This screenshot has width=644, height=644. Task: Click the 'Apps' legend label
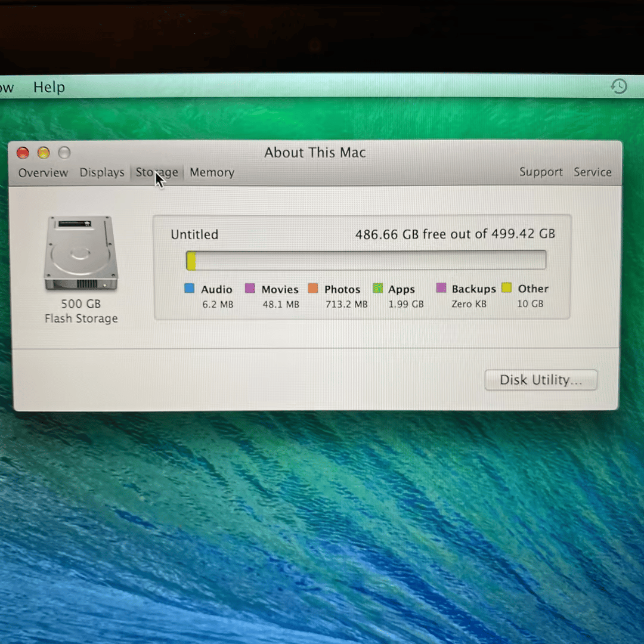[401, 290]
